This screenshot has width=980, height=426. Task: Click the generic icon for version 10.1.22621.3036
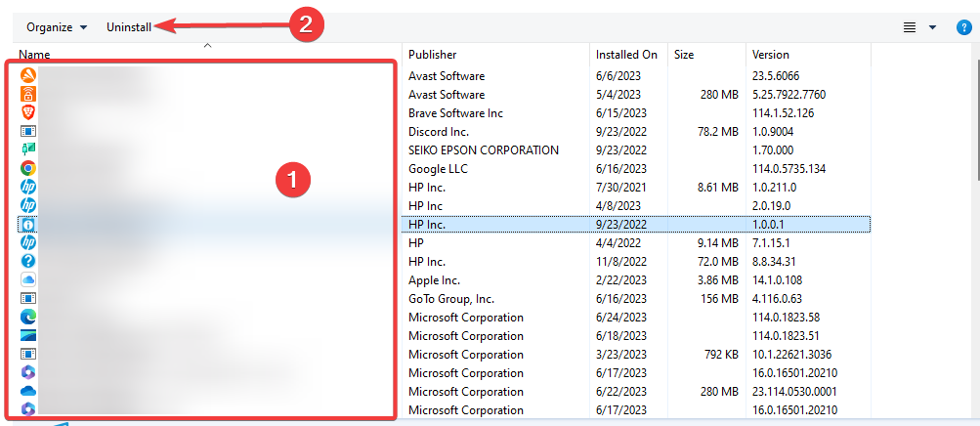click(x=28, y=354)
